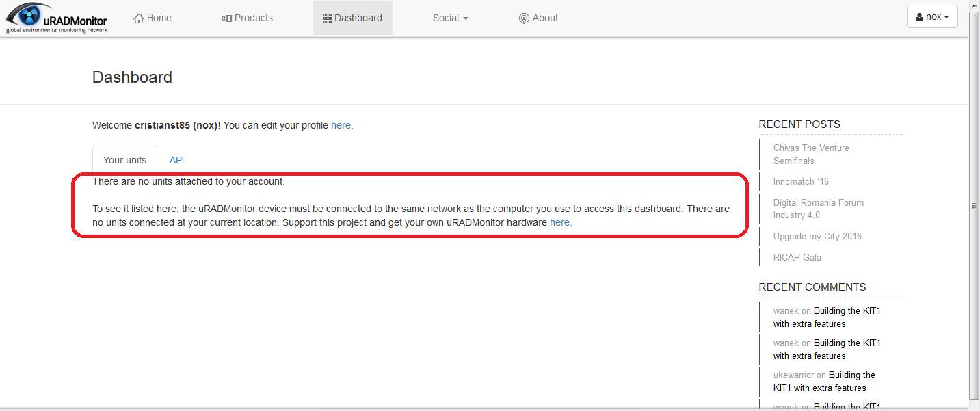The width and height of the screenshot is (980, 411).
Task: Open the Products page
Action: tap(248, 18)
